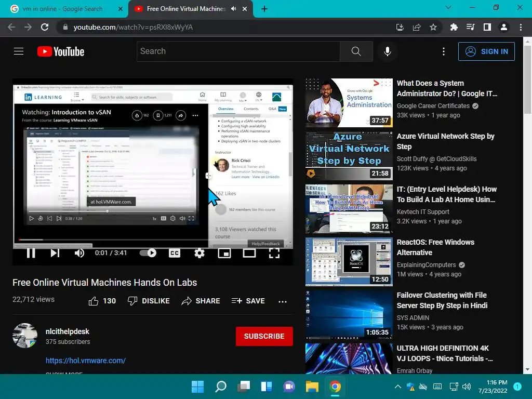The width and height of the screenshot is (532, 399).
Task: Open a new browser tab
Action: [264, 9]
